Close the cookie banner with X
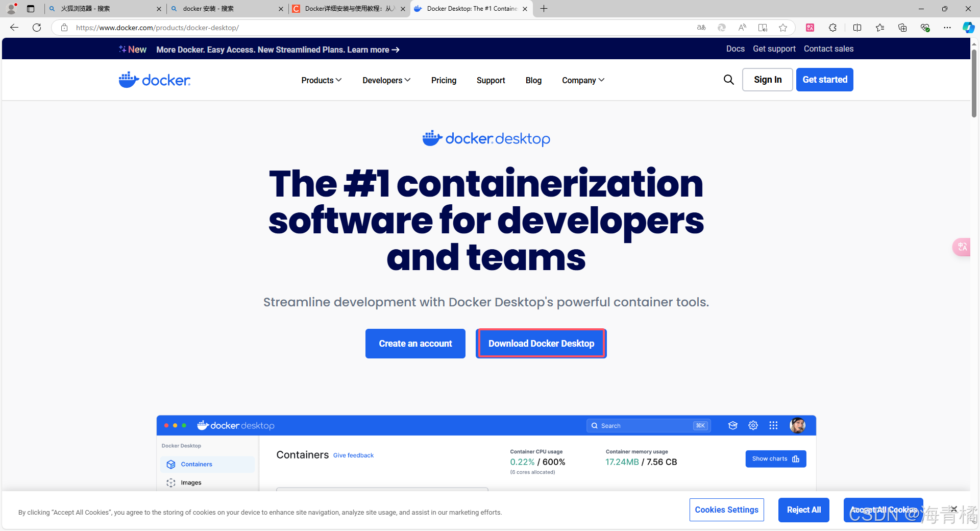Image resolution: width=980 pixels, height=531 pixels. (954, 509)
